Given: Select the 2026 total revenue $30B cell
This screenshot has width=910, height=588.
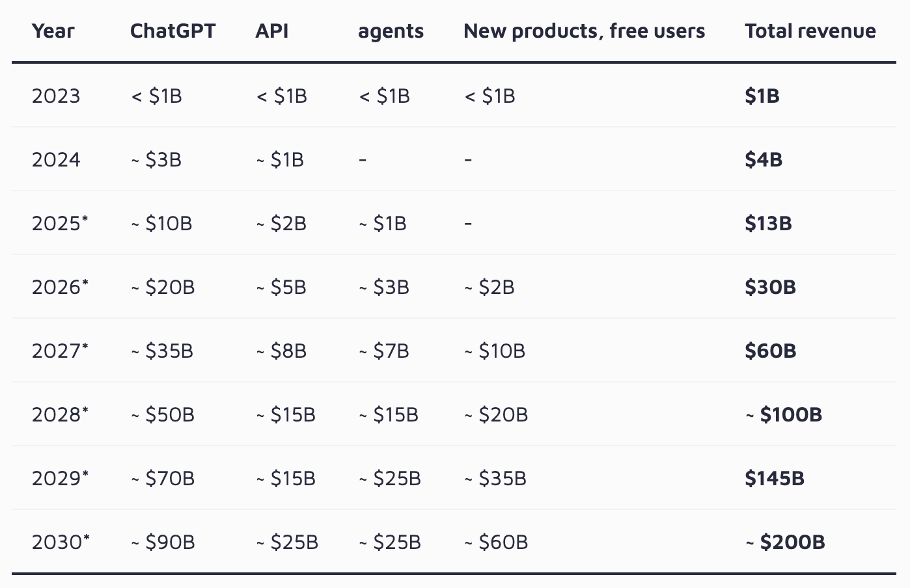Looking at the screenshot, I should click(770, 287).
